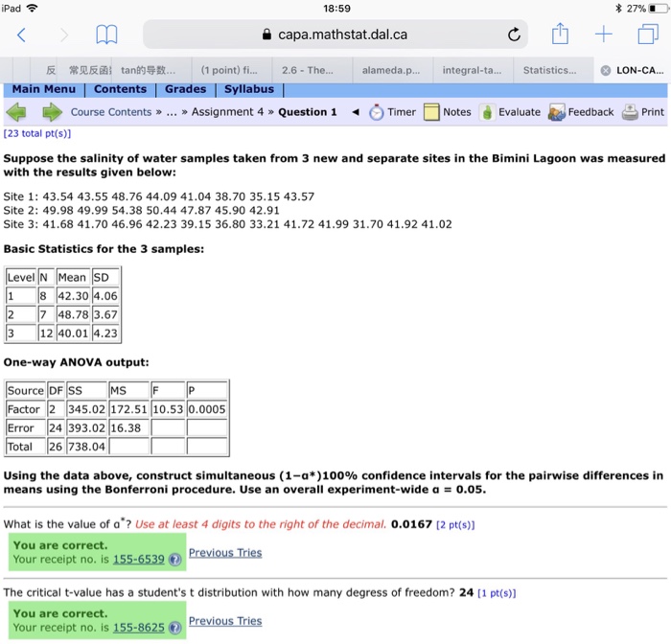Go to next resource green right arrow
This screenshot has height=644, width=671.
tap(52, 112)
